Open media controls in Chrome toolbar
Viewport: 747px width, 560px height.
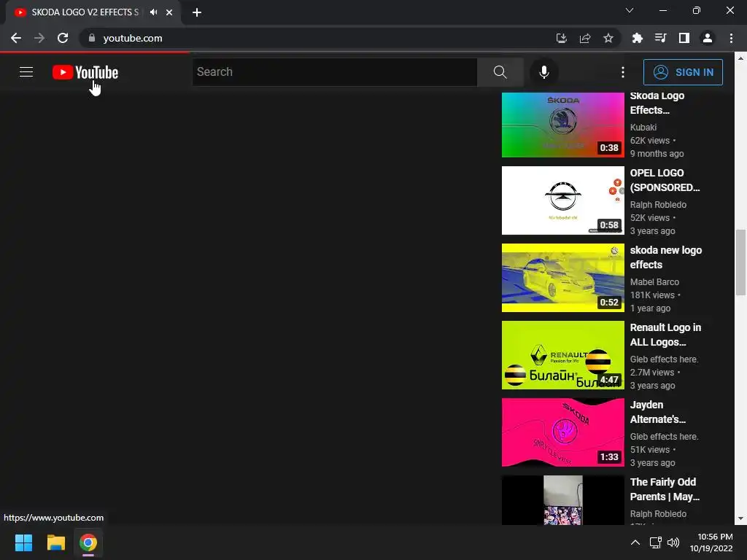661,38
